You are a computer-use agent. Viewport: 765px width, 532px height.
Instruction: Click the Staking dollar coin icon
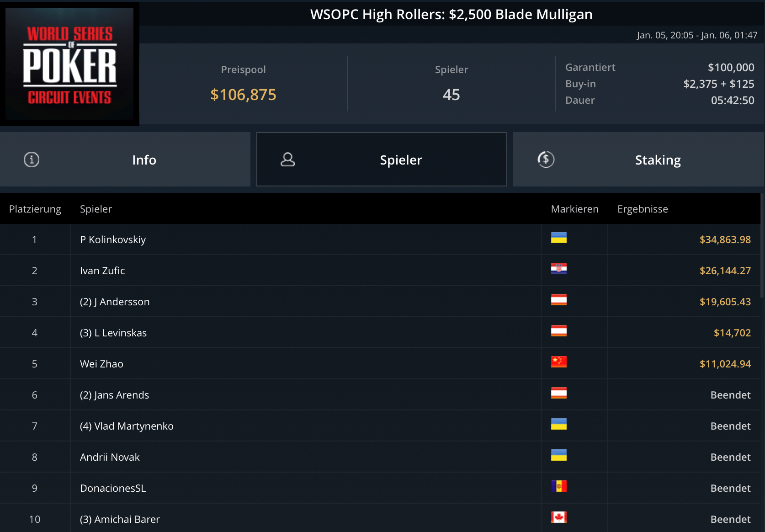point(546,160)
